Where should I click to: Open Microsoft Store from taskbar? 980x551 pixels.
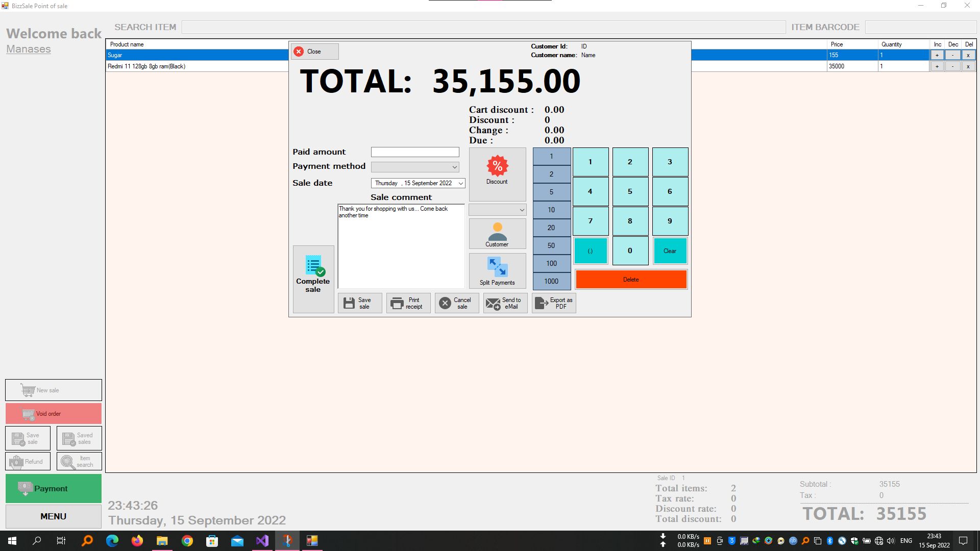pos(212,541)
